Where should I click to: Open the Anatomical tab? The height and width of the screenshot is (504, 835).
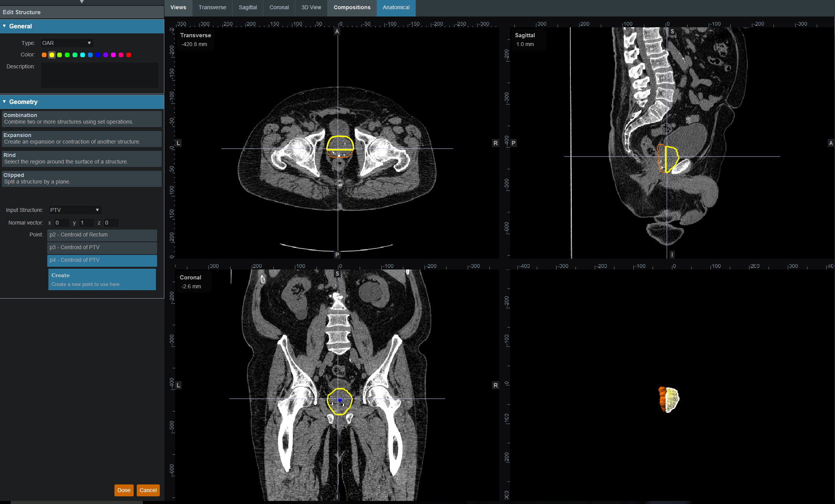click(x=396, y=7)
